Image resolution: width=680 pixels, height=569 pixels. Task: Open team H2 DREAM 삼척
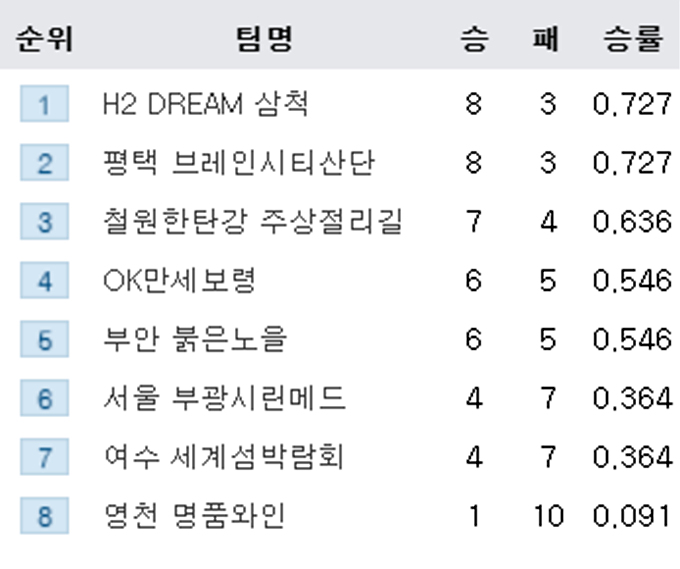coord(206,104)
